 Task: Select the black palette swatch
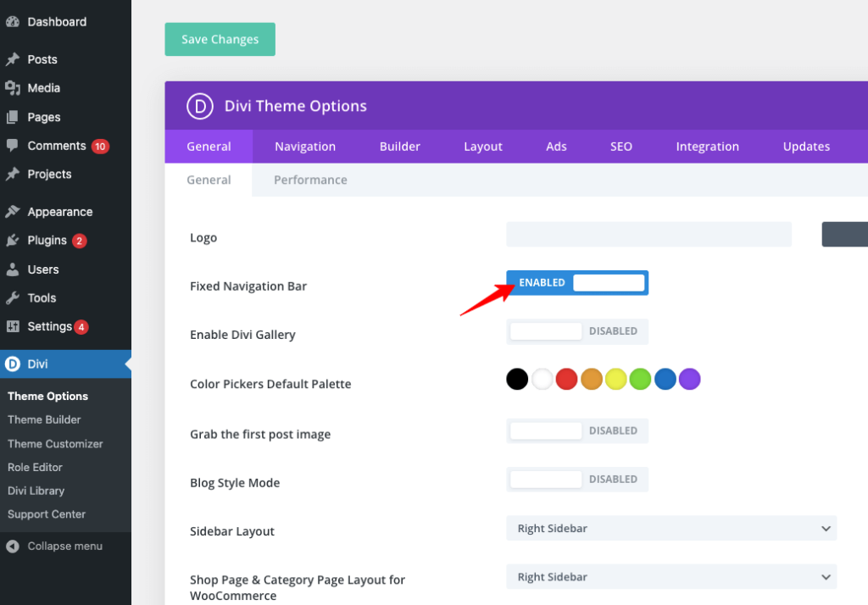tap(517, 379)
